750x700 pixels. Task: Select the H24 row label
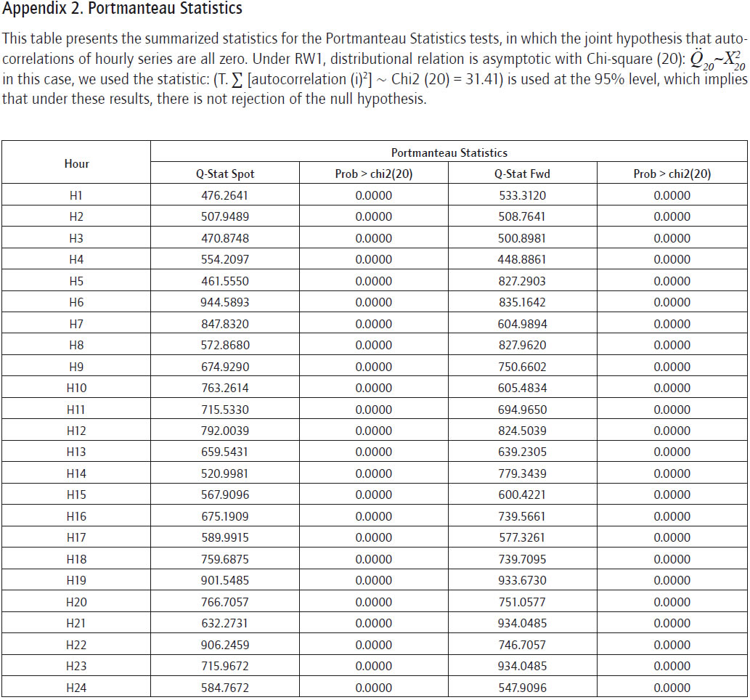click(76, 687)
